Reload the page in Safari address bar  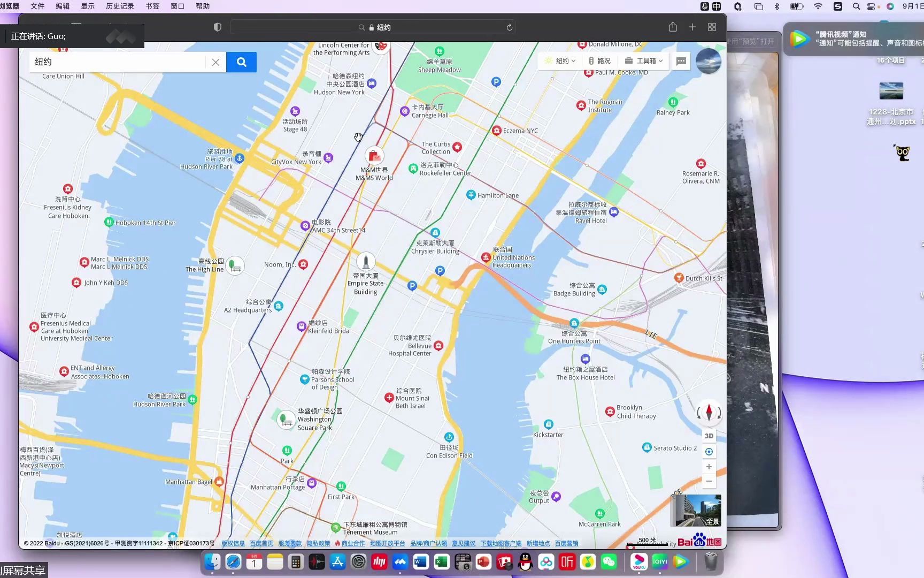[509, 27]
